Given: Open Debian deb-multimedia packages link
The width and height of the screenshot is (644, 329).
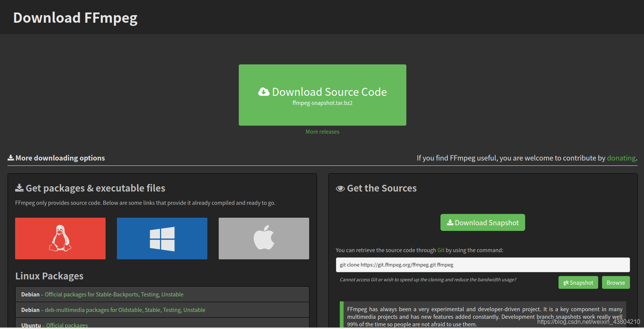Looking at the screenshot, I should click(x=125, y=310).
